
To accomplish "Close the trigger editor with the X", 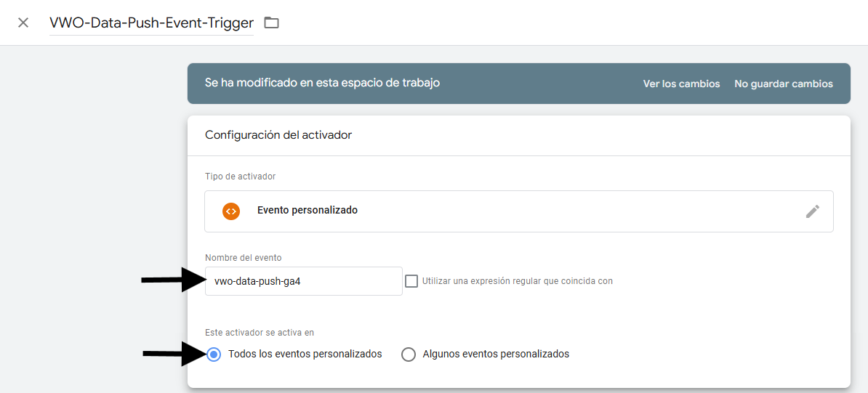I will tap(23, 23).
